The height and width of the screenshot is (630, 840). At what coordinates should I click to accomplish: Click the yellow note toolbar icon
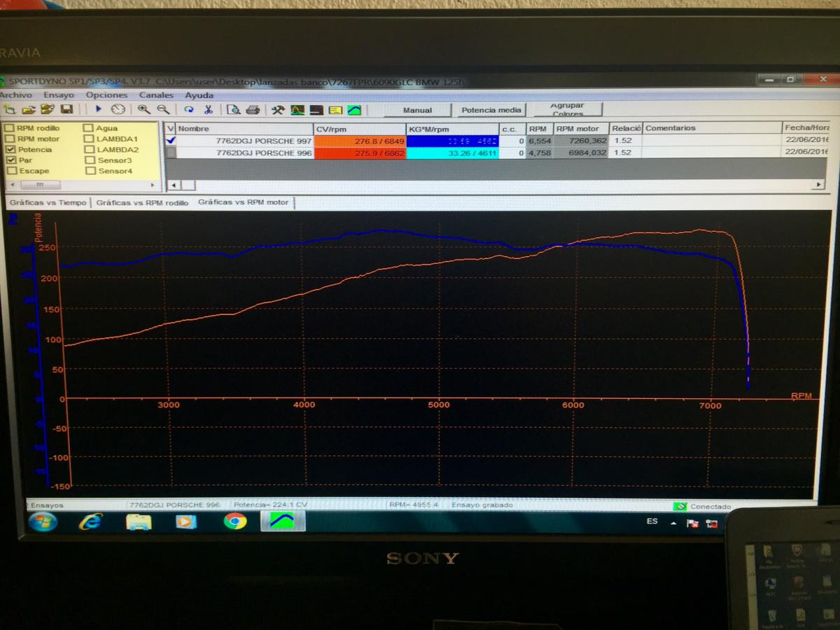[335, 110]
